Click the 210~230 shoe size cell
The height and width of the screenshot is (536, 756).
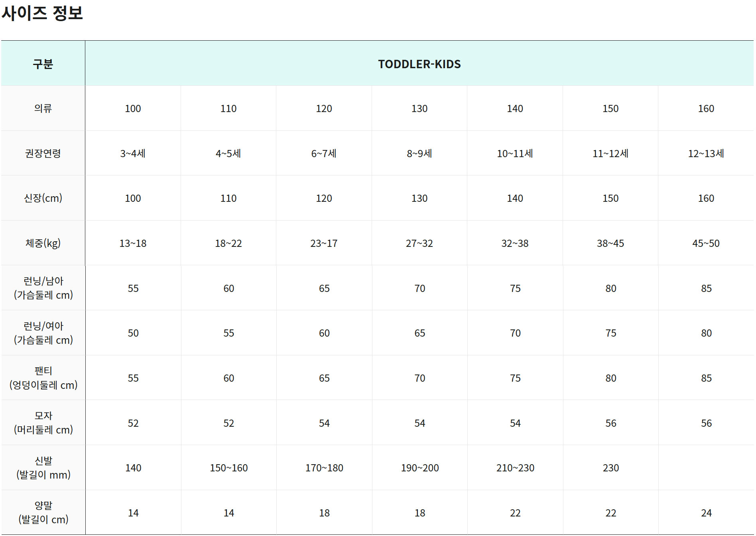pyautogui.click(x=515, y=468)
